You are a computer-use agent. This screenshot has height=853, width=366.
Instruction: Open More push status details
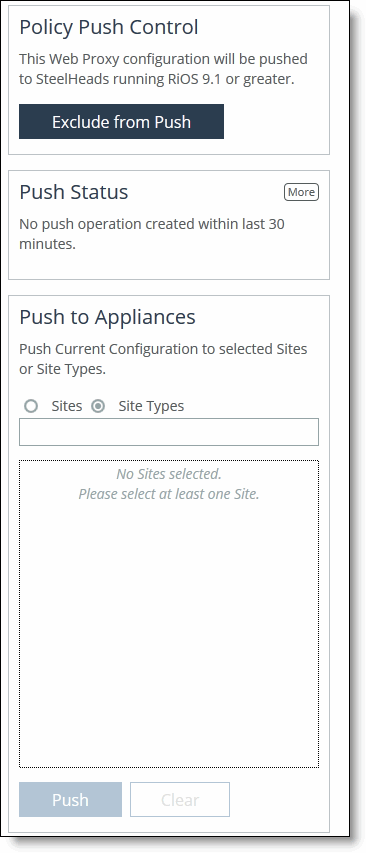click(x=301, y=192)
